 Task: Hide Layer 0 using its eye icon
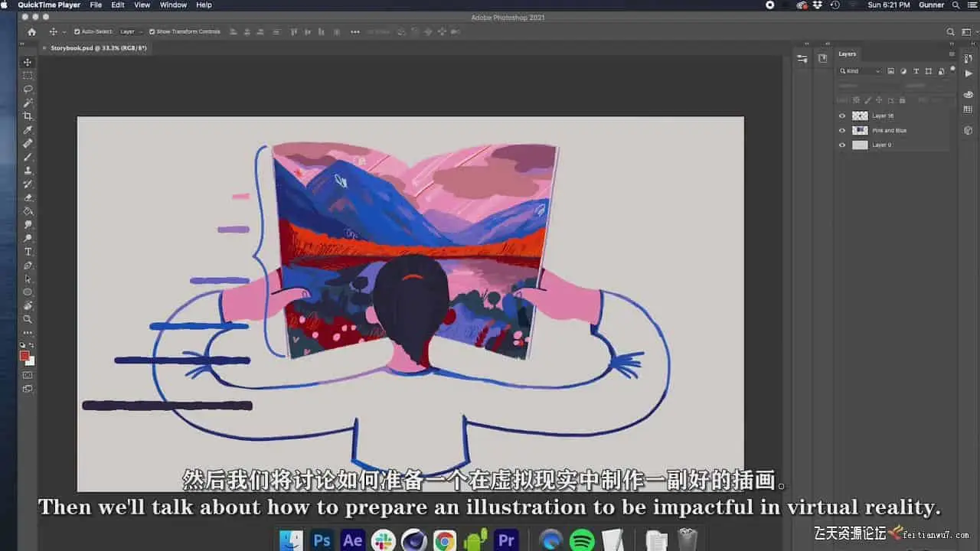pos(842,145)
